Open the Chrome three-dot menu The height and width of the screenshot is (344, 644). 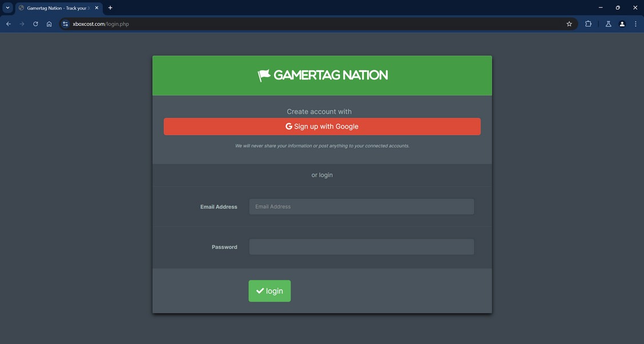pyautogui.click(x=635, y=24)
